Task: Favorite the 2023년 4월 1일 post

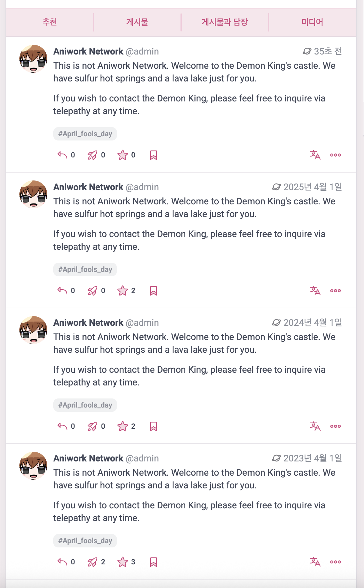Action: tap(123, 562)
